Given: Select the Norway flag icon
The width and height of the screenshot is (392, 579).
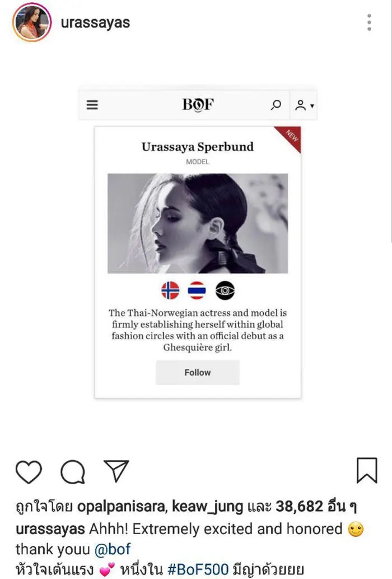Looking at the screenshot, I should pos(170,290).
